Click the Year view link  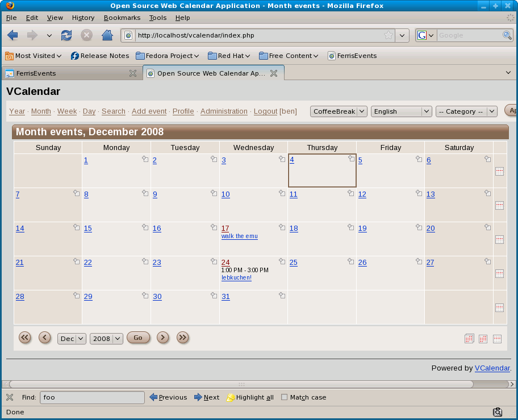(x=17, y=111)
